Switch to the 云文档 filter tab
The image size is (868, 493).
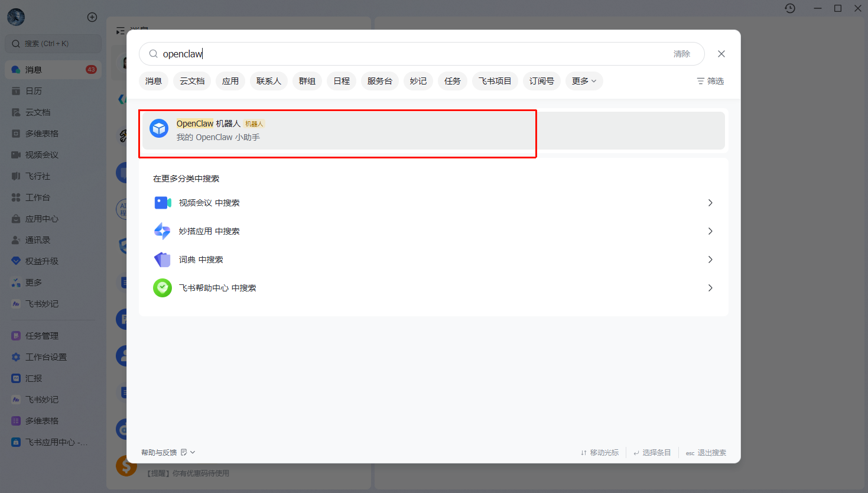[192, 81]
